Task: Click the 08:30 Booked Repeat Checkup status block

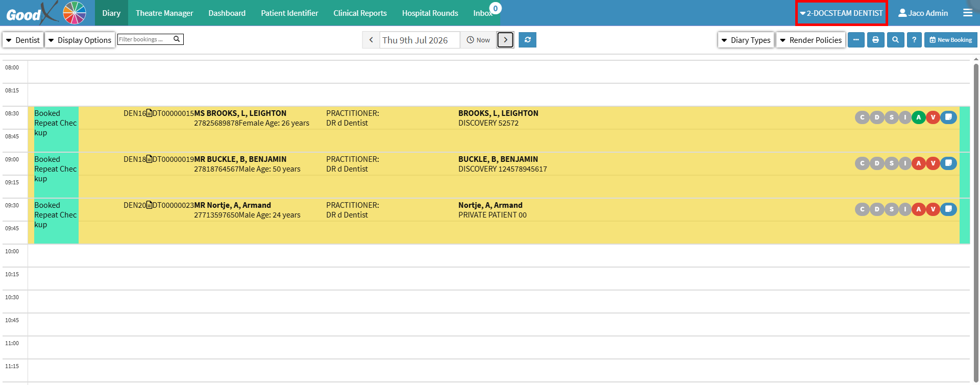Action: 56,129
